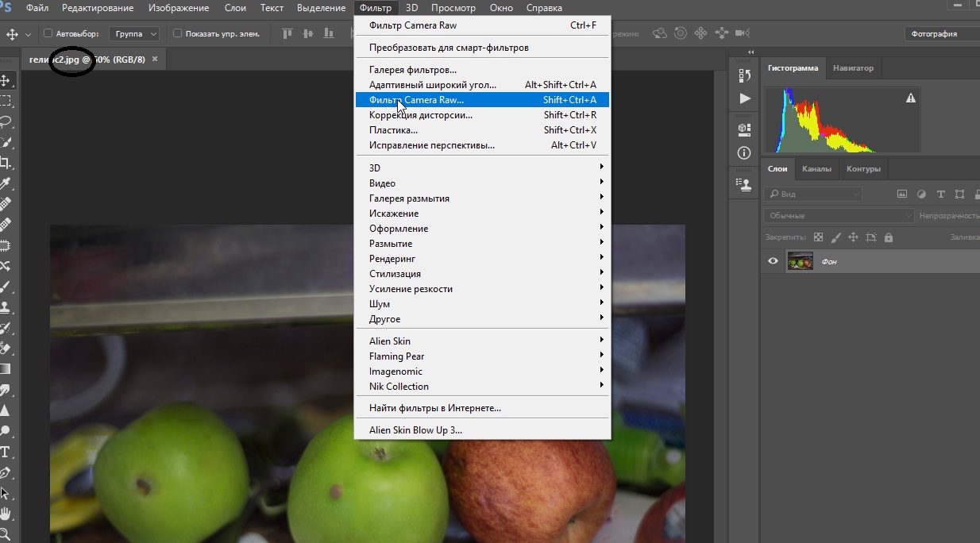Open the 3D panel cube icon
This screenshot has height=543, width=980.
pyautogui.click(x=744, y=129)
